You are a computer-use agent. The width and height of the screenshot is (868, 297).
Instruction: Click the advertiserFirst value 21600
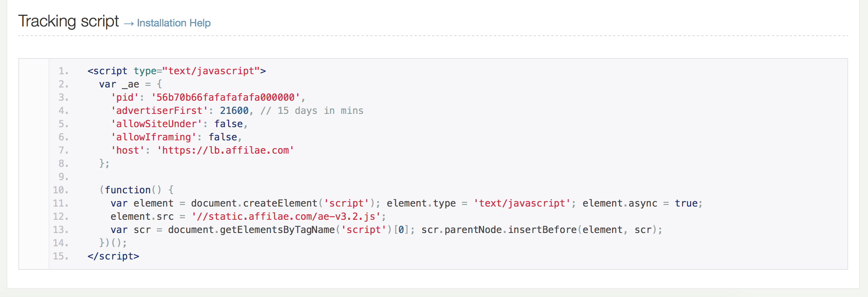(x=234, y=111)
